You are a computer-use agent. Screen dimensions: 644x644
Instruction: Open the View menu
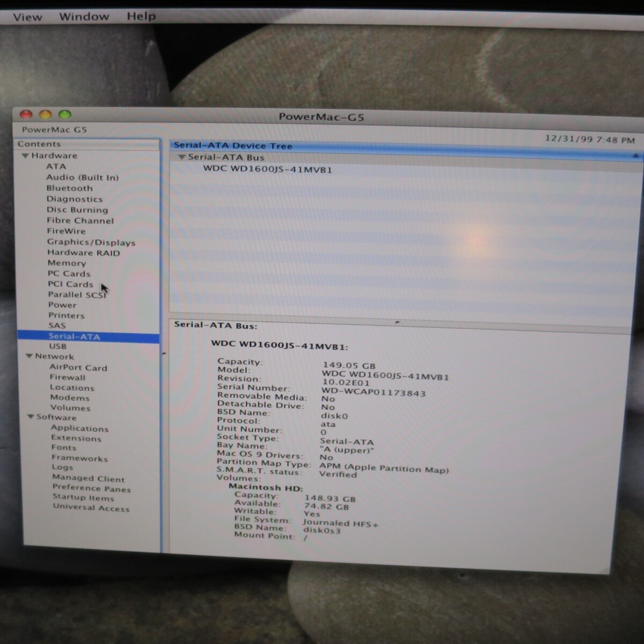27,17
